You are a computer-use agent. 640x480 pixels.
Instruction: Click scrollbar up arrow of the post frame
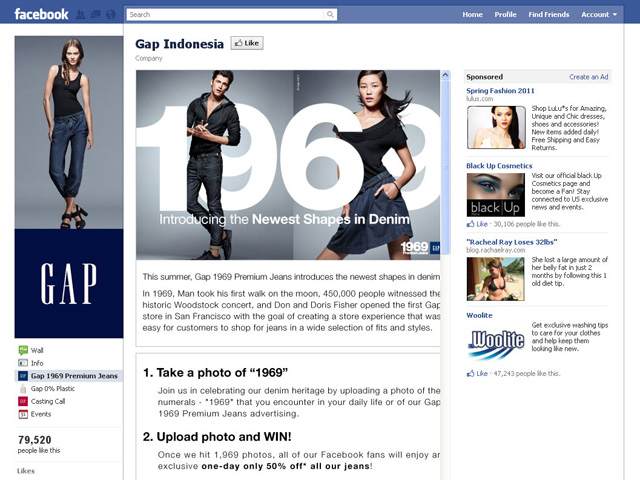point(445,75)
